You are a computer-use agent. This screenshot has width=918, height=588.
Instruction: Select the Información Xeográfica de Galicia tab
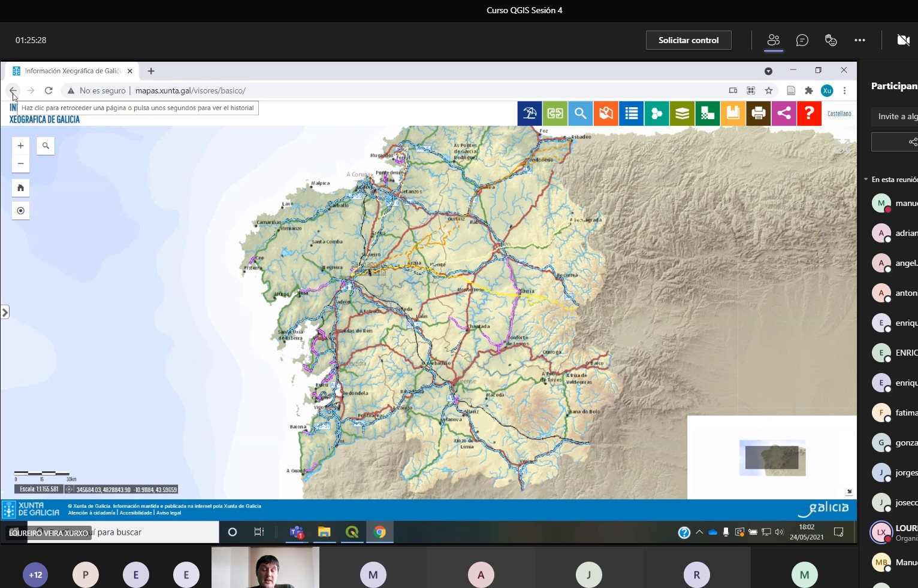click(72, 71)
